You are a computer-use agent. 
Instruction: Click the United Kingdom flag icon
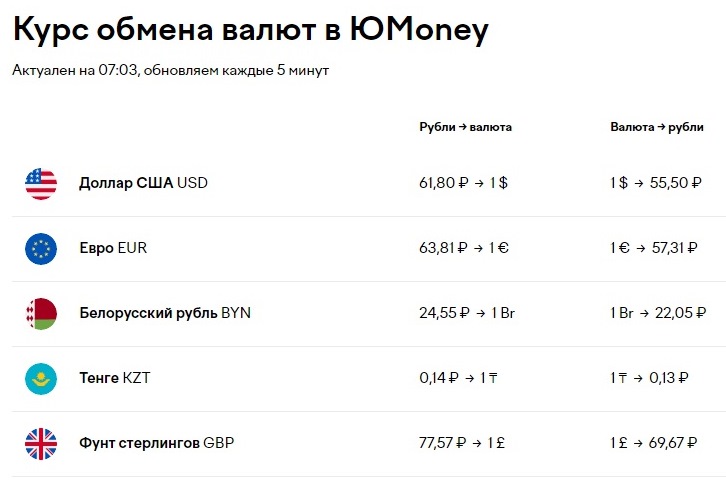41,443
